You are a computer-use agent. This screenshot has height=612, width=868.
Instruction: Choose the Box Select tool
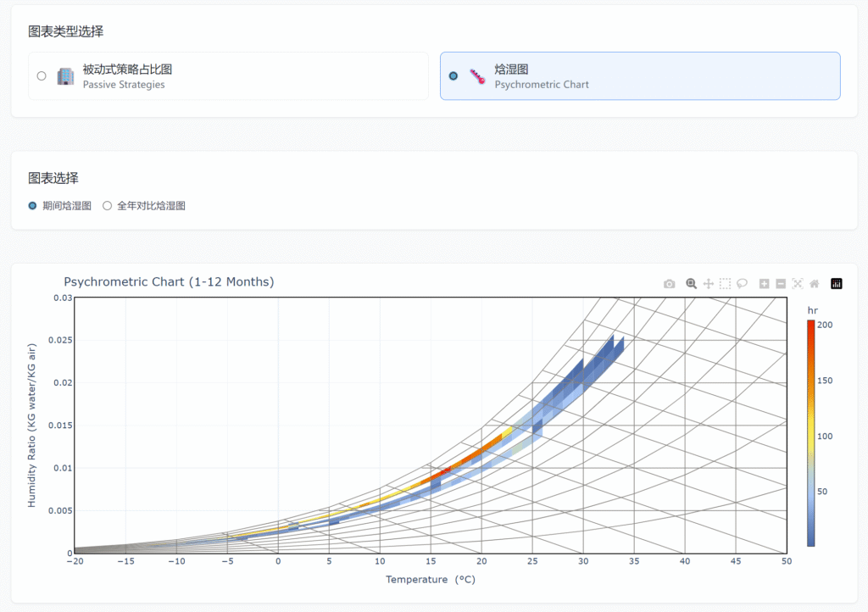725,284
